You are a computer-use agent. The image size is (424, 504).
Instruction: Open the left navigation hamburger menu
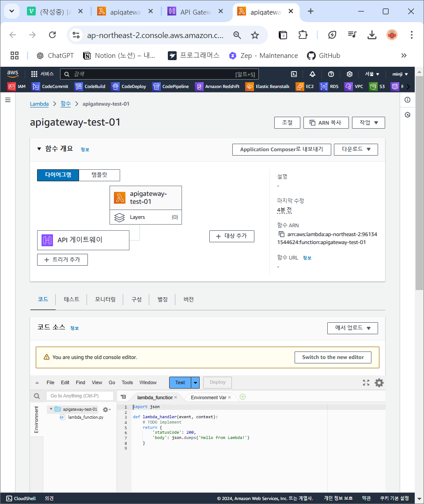click(x=8, y=100)
